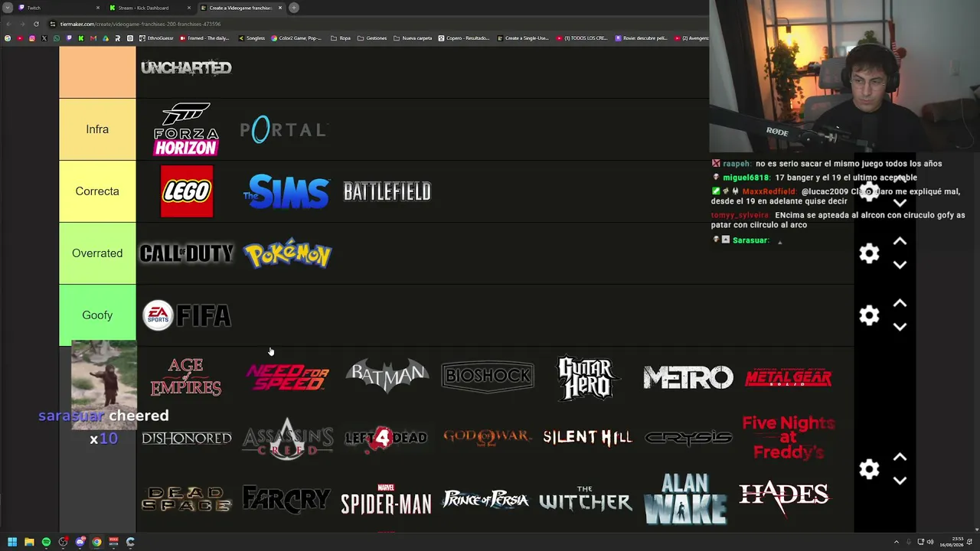Open the Songless bookmark
This screenshot has width=980, height=551.
tap(251, 38)
